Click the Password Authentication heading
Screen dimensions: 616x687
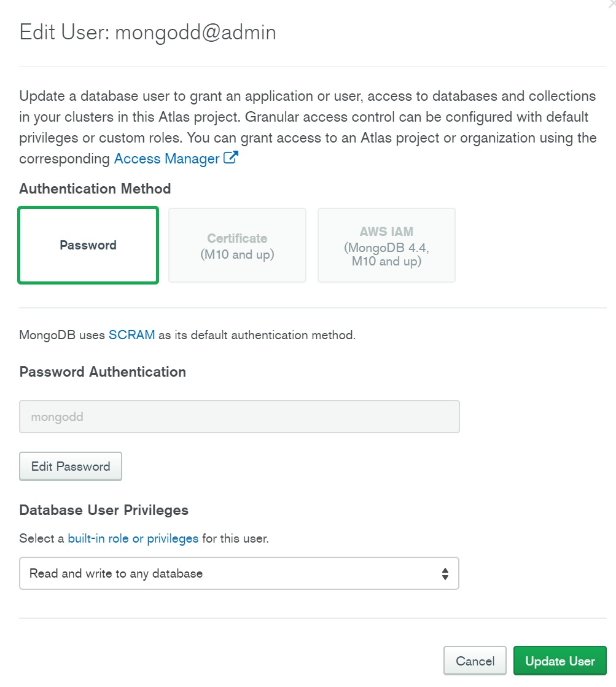(x=103, y=372)
